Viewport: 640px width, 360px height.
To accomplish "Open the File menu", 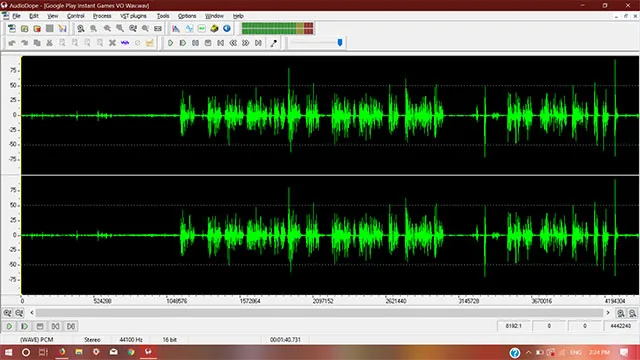I will pyautogui.click(x=16, y=16).
